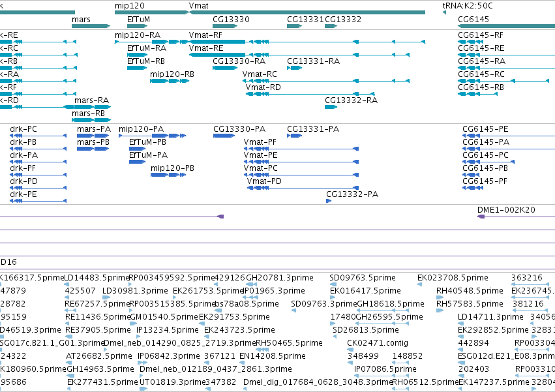Select the Vmat-PF protein label
555x392 pixels.
click(260, 142)
